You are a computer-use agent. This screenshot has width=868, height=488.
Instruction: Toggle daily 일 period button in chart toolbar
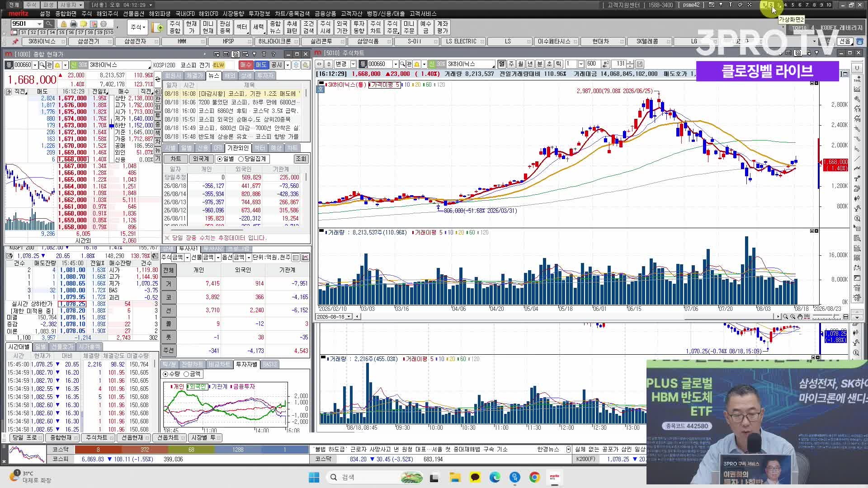point(502,64)
